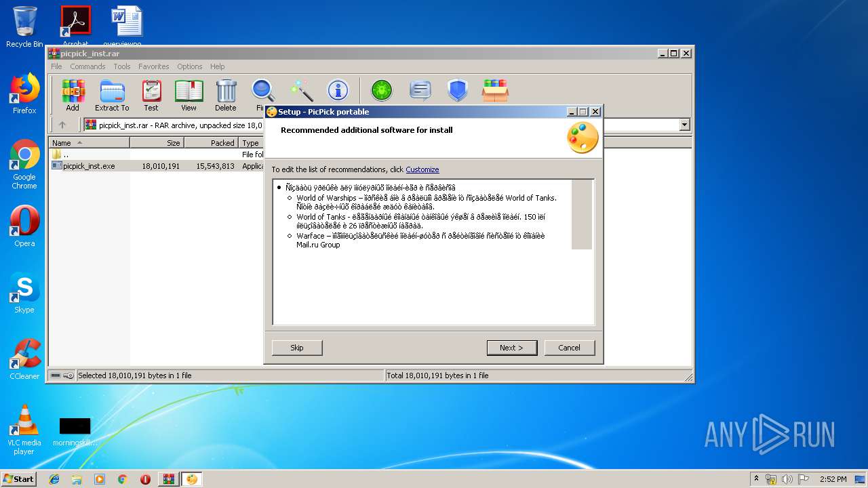Open the Options menu
This screenshot has width=868, height=488.
click(190, 66)
